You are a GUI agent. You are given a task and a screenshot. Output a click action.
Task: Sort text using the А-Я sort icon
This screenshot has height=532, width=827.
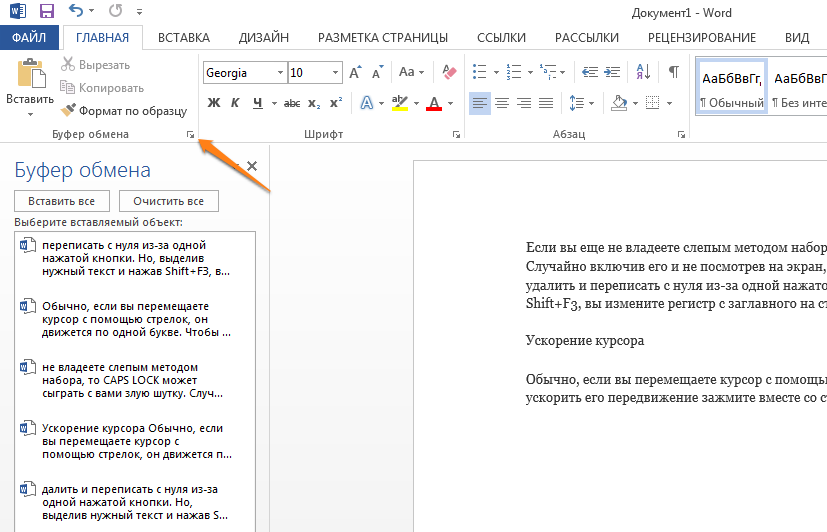tap(643, 72)
